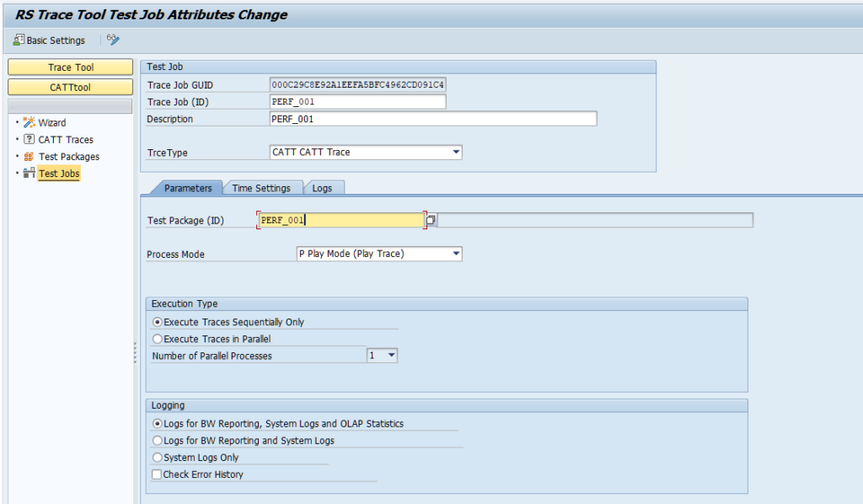Open Test Packages icon in navigation tree
This screenshot has width=863, height=504.
29,157
